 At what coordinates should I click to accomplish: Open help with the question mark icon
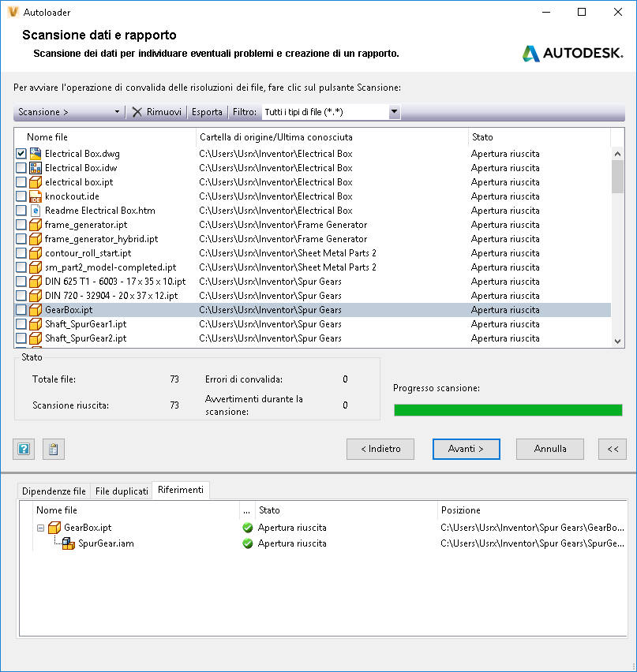24,449
